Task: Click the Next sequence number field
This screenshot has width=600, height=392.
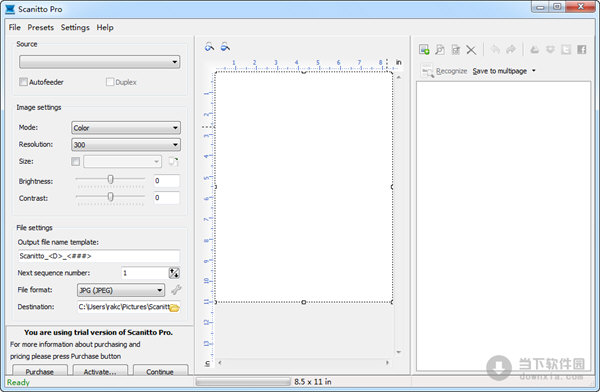Action: [x=145, y=273]
